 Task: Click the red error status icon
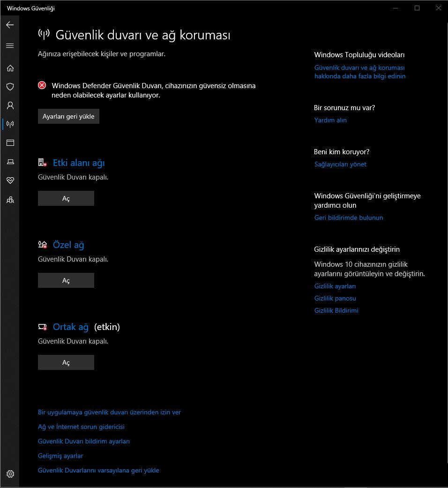click(x=42, y=85)
